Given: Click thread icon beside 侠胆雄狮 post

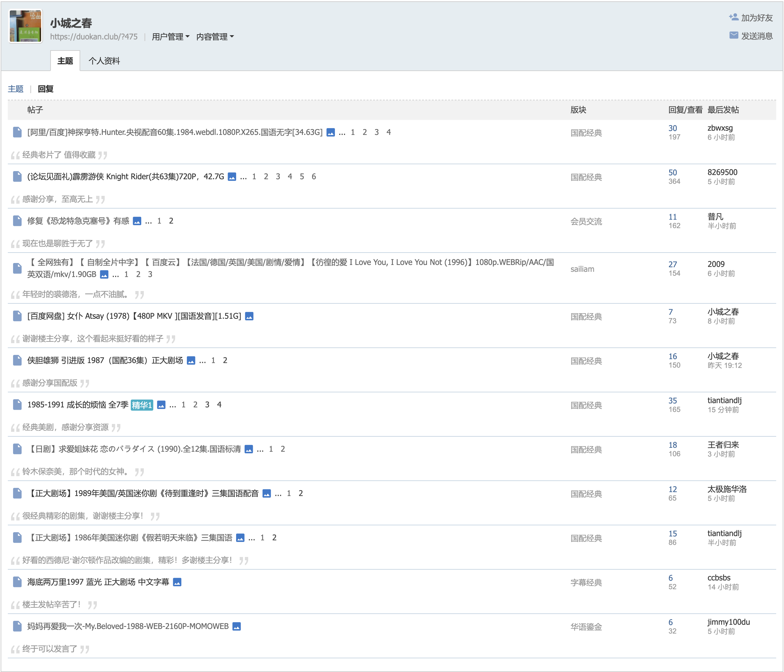Looking at the screenshot, I should (x=17, y=360).
